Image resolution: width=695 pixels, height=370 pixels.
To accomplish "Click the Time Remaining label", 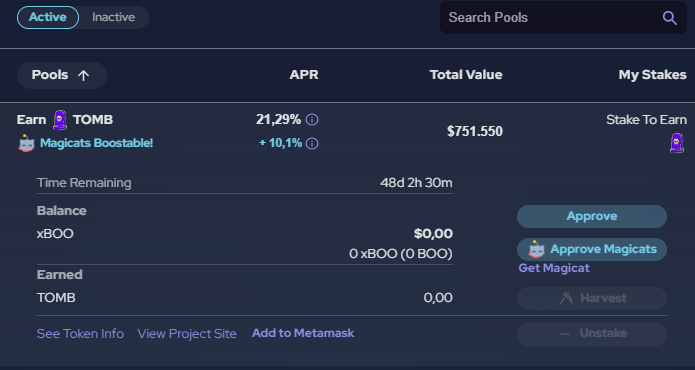I will click(x=84, y=183).
